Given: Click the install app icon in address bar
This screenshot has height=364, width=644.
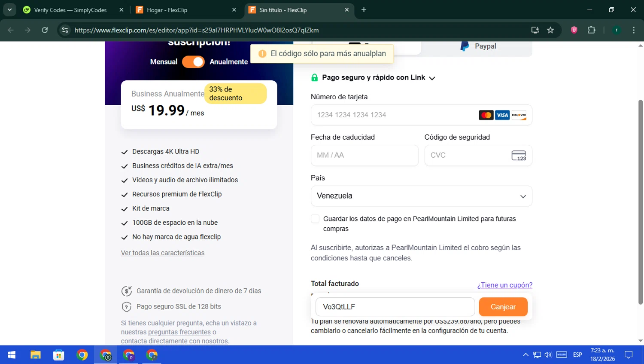Looking at the screenshot, I should click(x=535, y=30).
